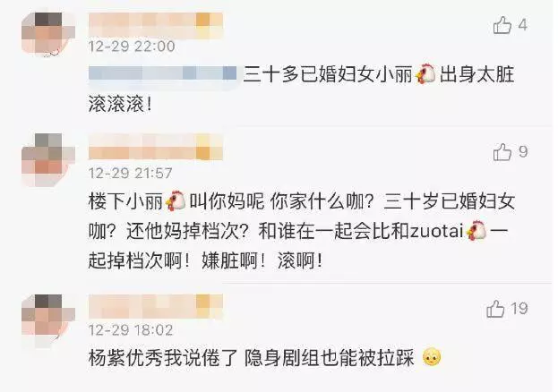Open the first commenter's blurred avatar
Viewport: 558px width, 392px height.
48,35
